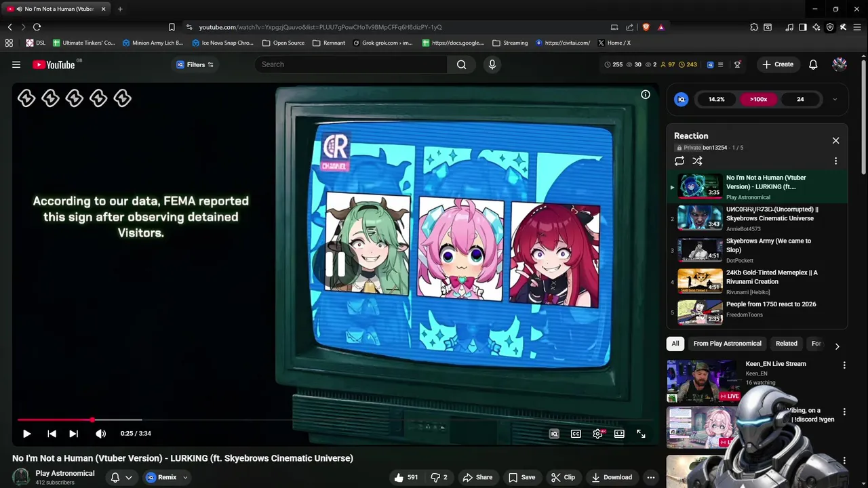Click the Brave shields lion icon
The width and height of the screenshot is (868, 488).
pos(646,27)
